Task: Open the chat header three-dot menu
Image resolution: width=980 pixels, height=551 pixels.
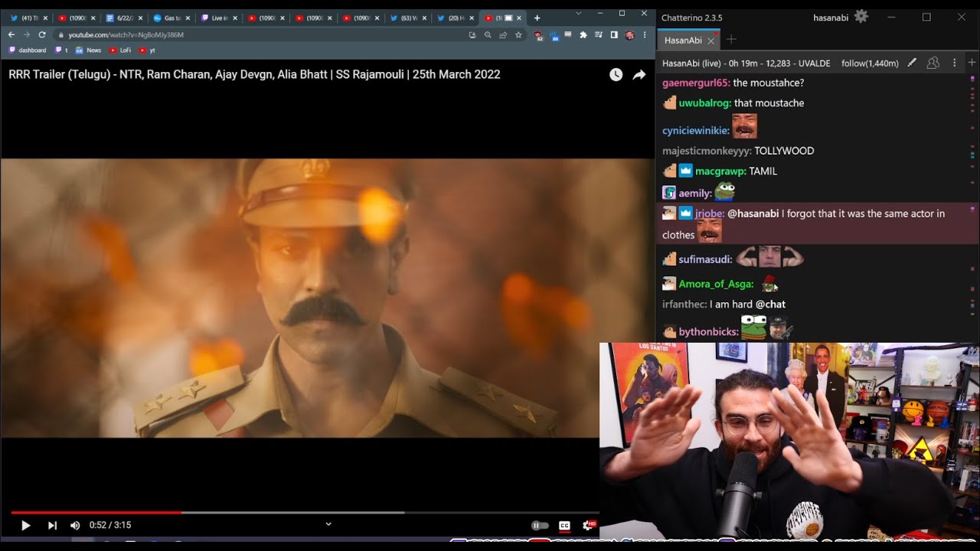Action: [954, 63]
